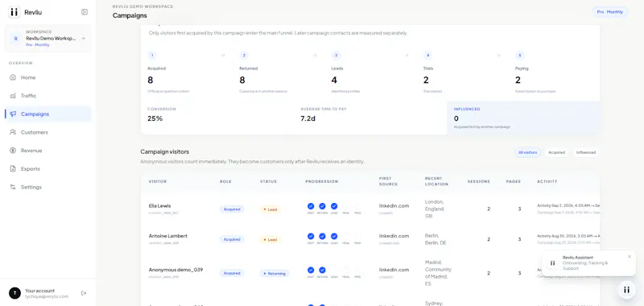Open Traffic in sidebar
This screenshot has width=644, height=306.
click(48, 96)
